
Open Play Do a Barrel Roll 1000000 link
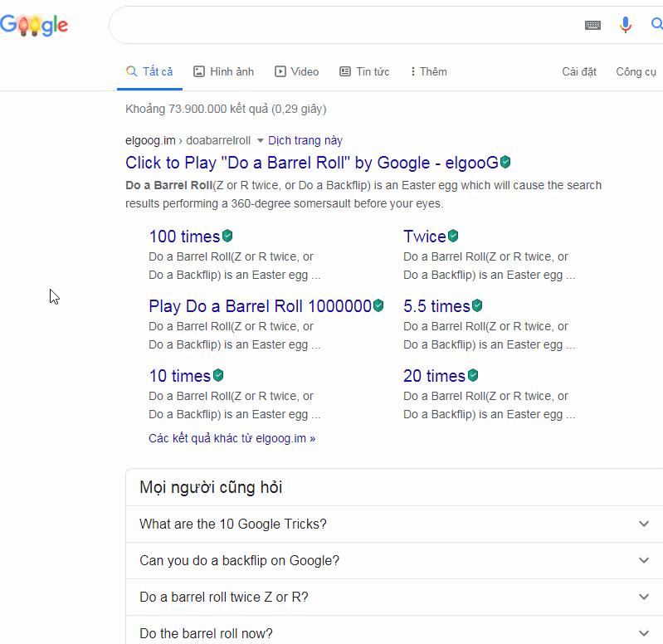pyautogui.click(x=260, y=306)
